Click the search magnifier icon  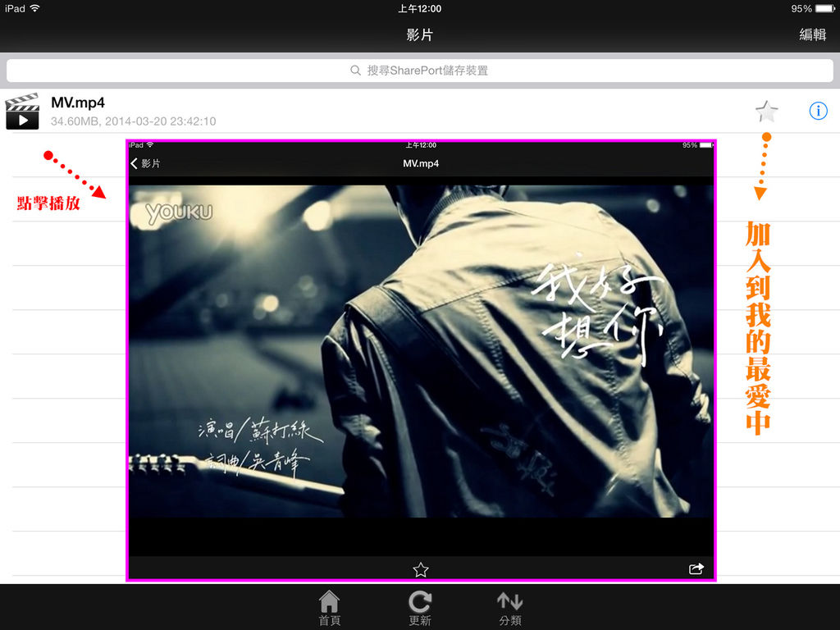[355, 71]
